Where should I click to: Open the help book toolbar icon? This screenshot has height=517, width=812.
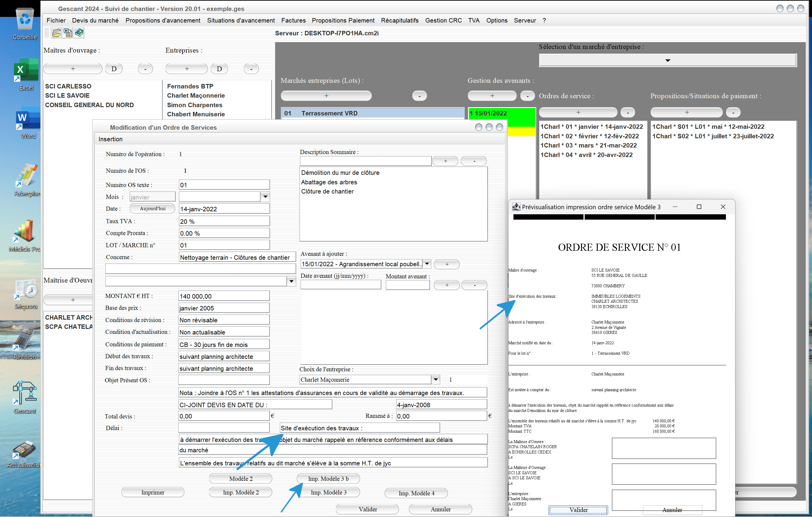(79, 33)
